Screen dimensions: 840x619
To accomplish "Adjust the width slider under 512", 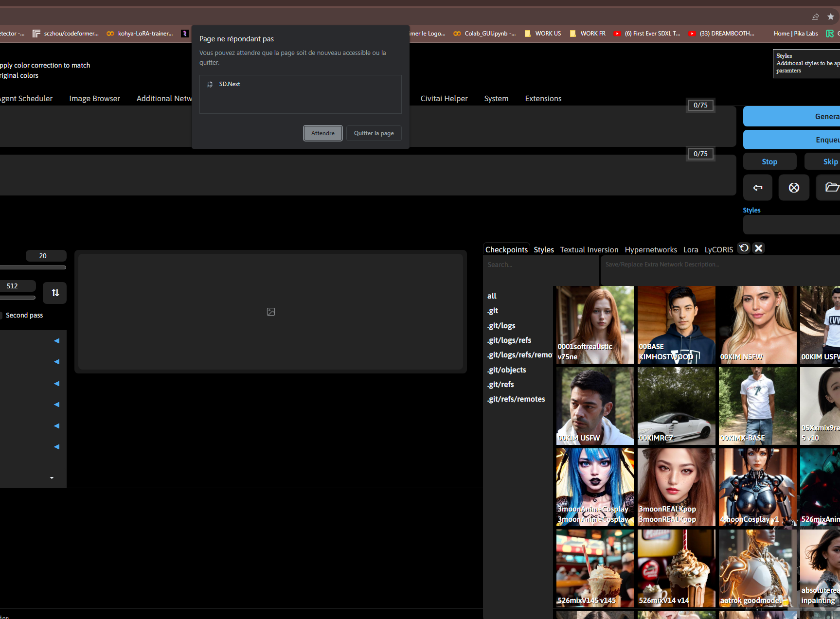I will click(18, 297).
